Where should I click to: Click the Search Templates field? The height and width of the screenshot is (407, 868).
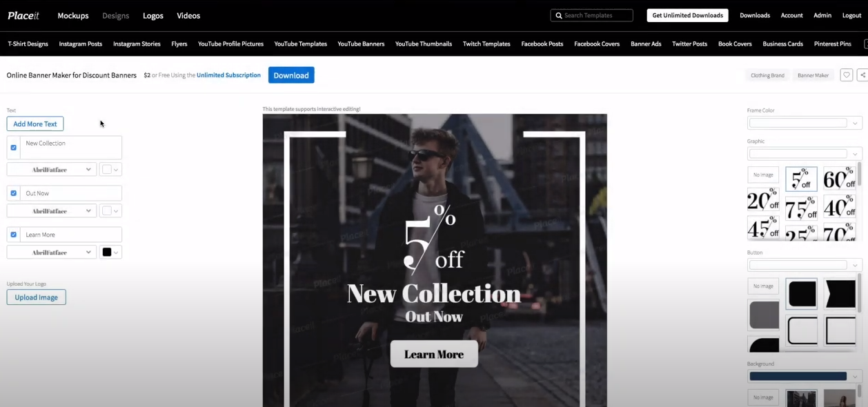point(592,14)
